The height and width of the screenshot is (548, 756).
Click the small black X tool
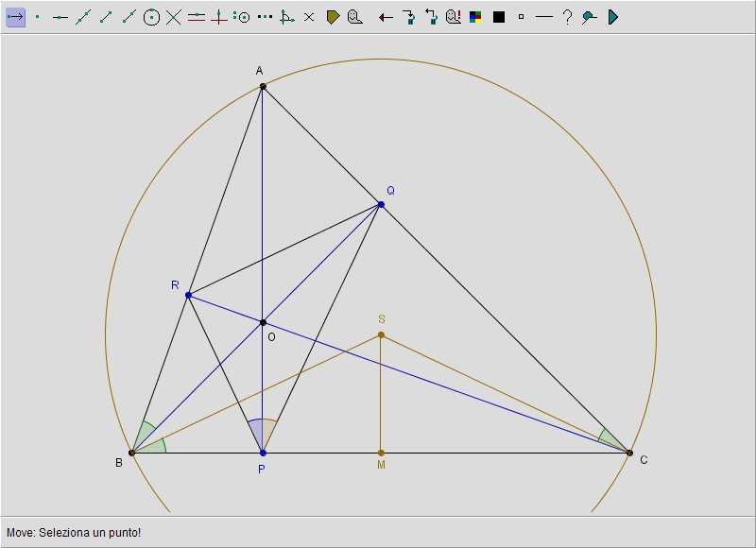[x=309, y=17]
